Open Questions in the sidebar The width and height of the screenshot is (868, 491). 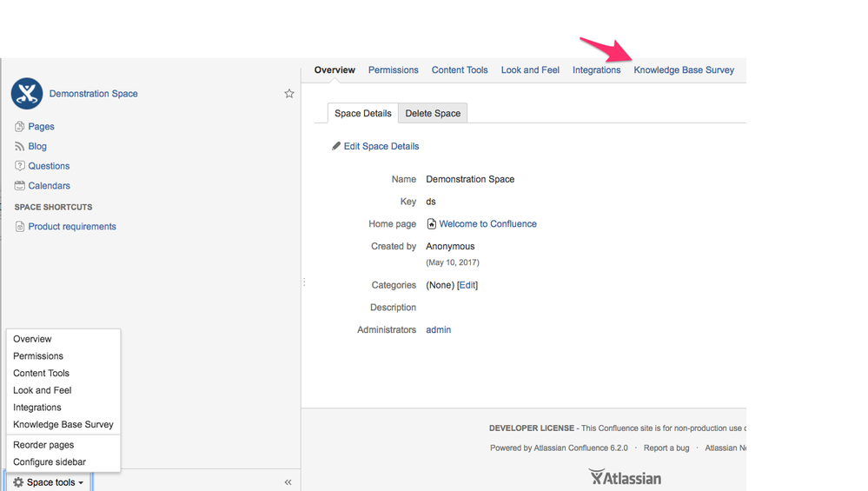49,165
